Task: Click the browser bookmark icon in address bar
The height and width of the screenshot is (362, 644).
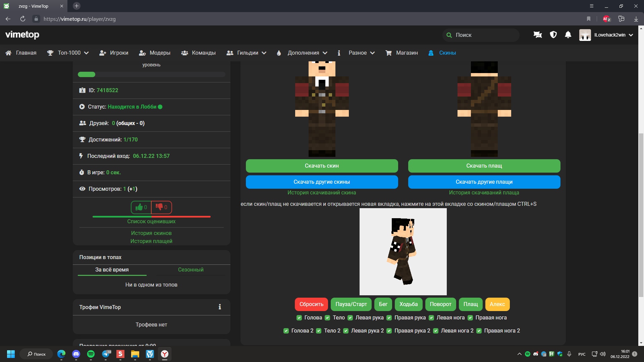Action: [588, 19]
